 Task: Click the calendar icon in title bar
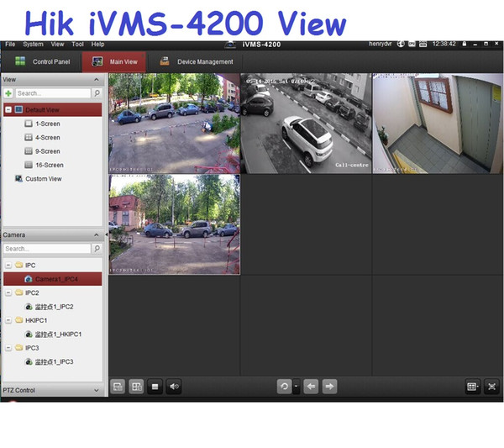coord(423,44)
